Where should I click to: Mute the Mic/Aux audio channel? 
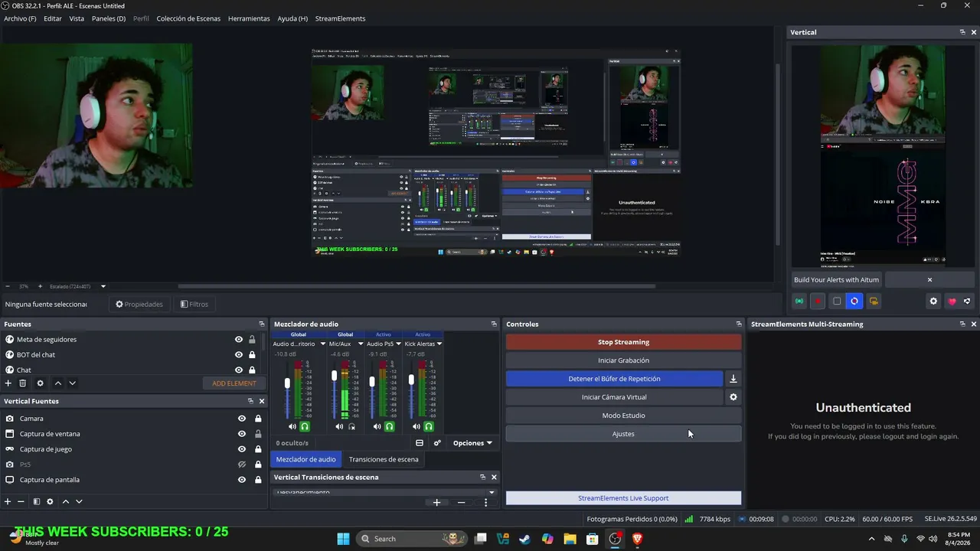tap(340, 427)
